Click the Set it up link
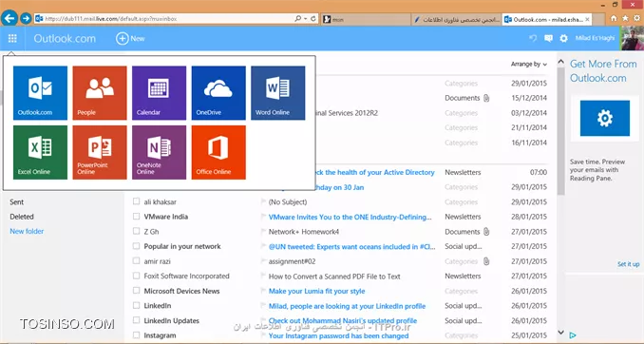644x344 pixels. pos(629,264)
